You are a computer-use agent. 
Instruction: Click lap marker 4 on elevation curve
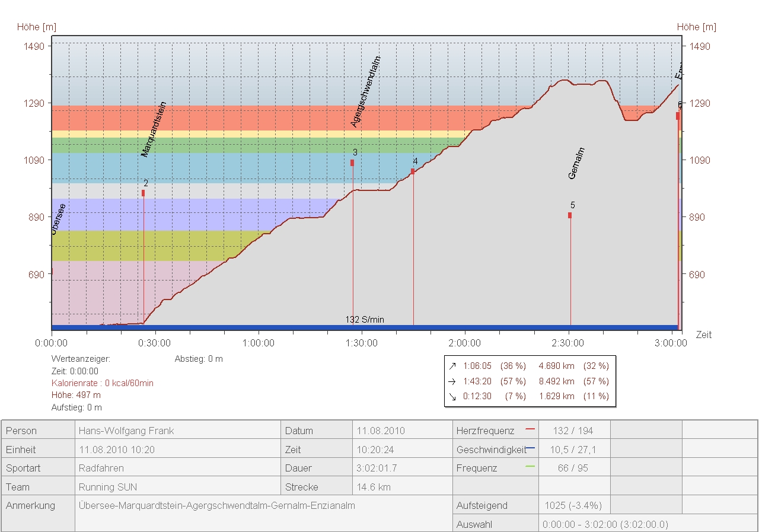point(413,171)
